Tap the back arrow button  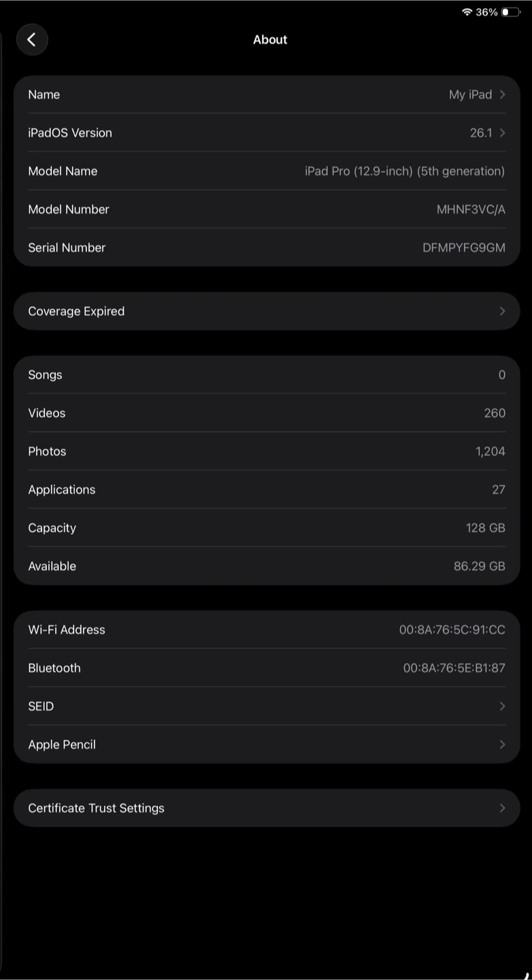(32, 39)
